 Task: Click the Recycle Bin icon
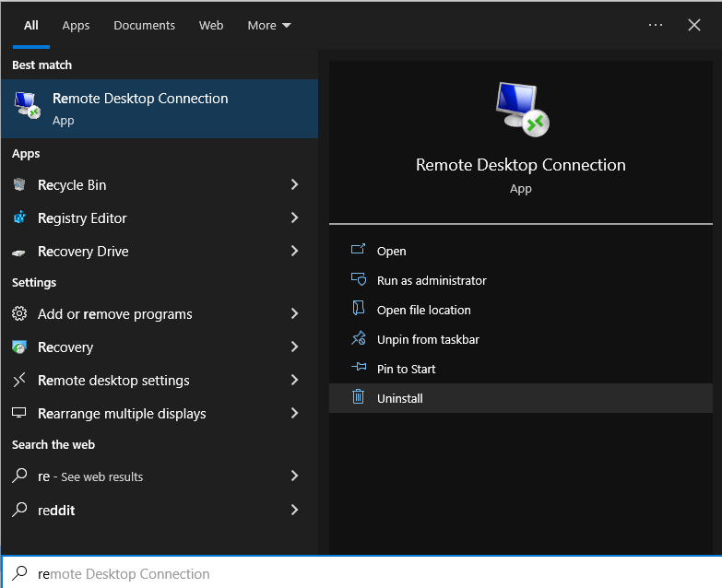pyautogui.click(x=19, y=184)
